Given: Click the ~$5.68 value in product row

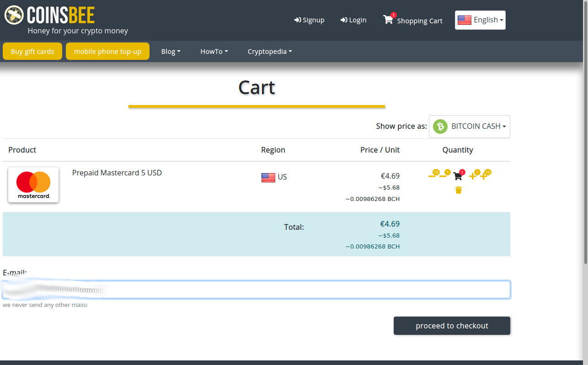Looking at the screenshot, I should (389, 188).
